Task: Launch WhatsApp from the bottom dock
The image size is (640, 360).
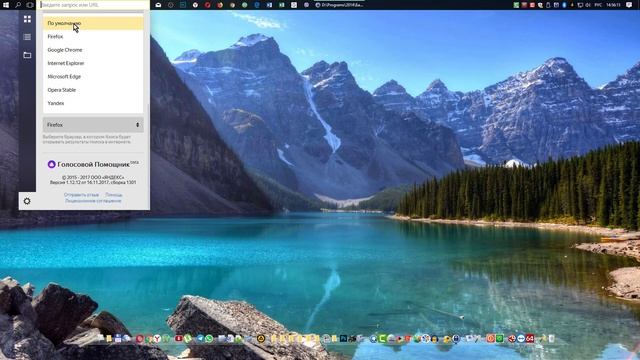Action: click(x=209, y=338)
